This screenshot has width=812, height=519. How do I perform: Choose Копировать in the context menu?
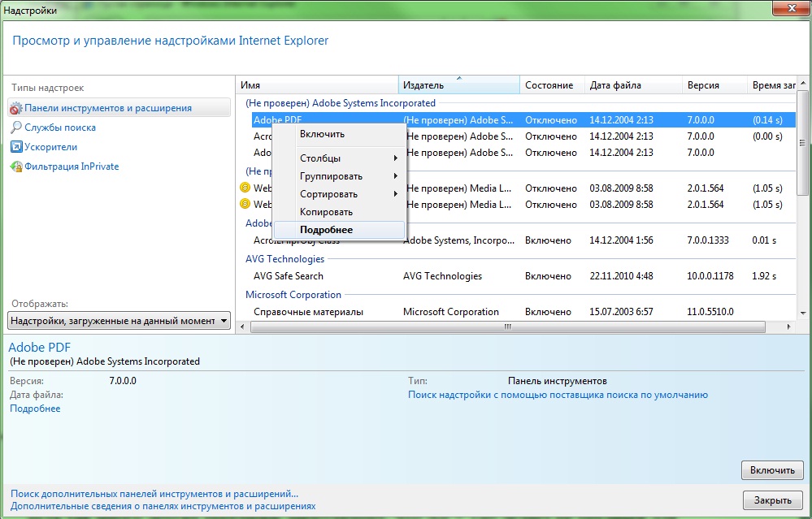339,212
